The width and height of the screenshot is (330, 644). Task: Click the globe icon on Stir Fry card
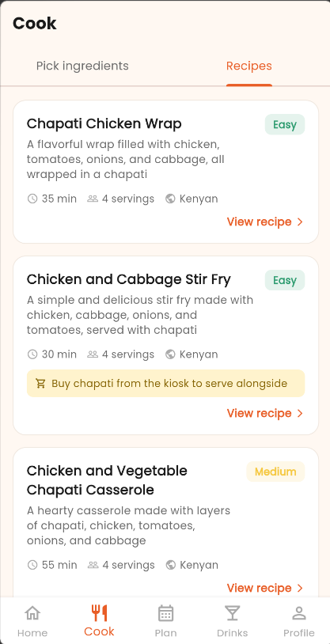pos(170,354)
